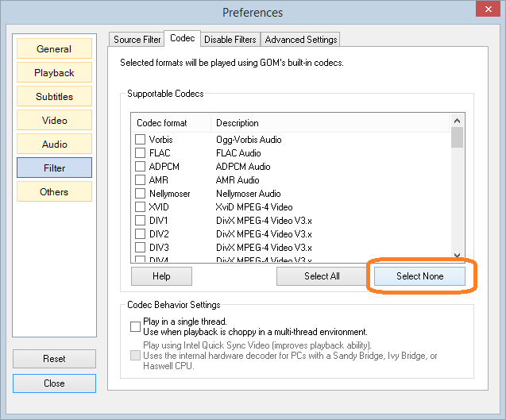
Task: Click the Select All button
Action: [x=322, y=276]
